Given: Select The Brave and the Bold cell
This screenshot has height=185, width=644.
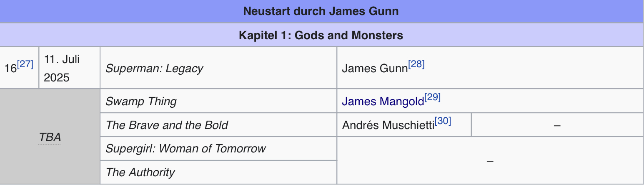Looking at the screenshot, I should point(218,125).
